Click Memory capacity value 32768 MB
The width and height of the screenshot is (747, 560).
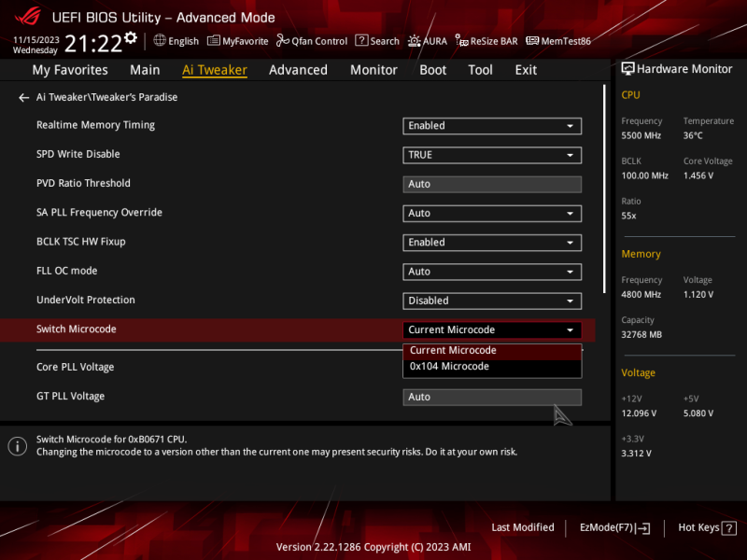point(641,335)
